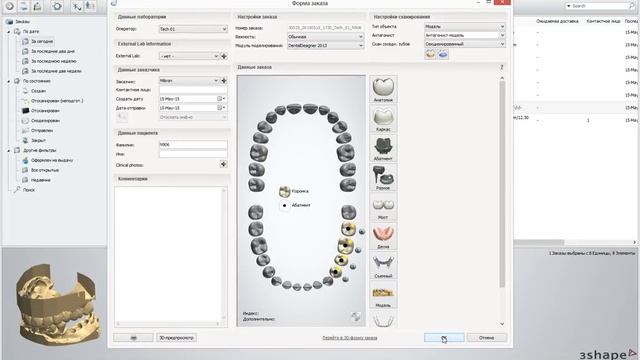This screenshot has width=640, height=360.
Task: Click the 3D-предпросмотр button
Action: [177, 338]
